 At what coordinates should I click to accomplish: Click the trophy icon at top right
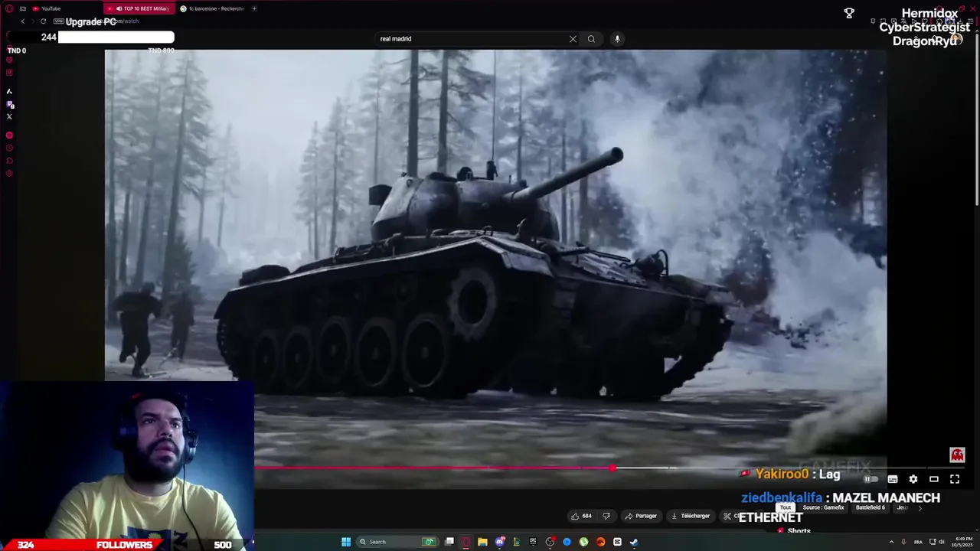point(849,13)
